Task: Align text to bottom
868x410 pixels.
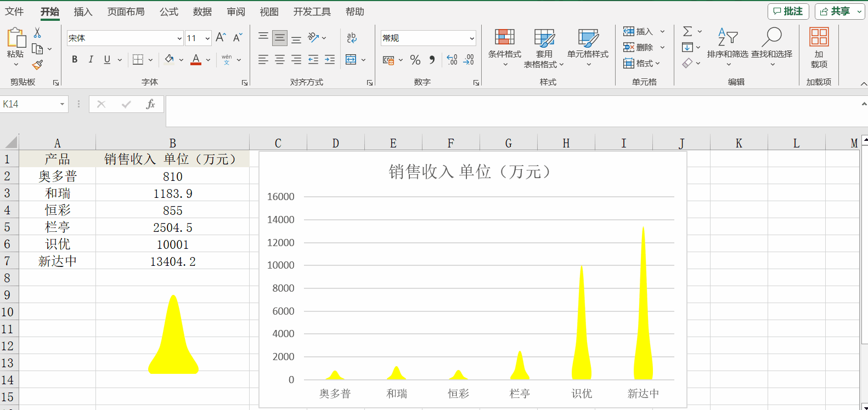Action: click(296, 38)
